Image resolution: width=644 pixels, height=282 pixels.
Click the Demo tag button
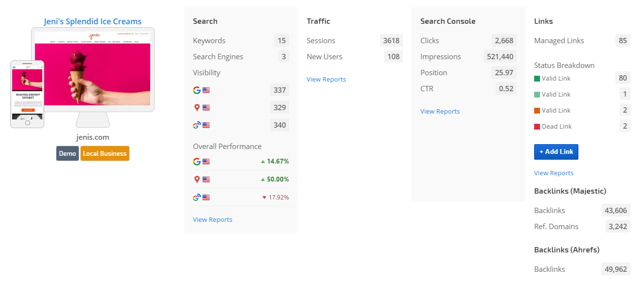(x=68, y=153)
